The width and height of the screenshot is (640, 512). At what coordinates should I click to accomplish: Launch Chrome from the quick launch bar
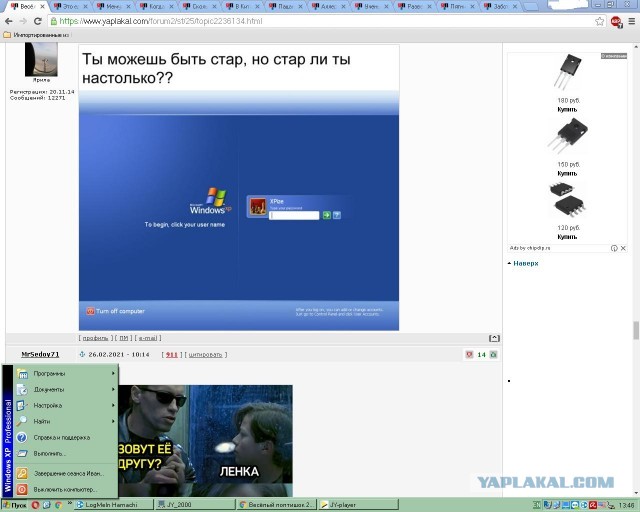coord(58,505)
